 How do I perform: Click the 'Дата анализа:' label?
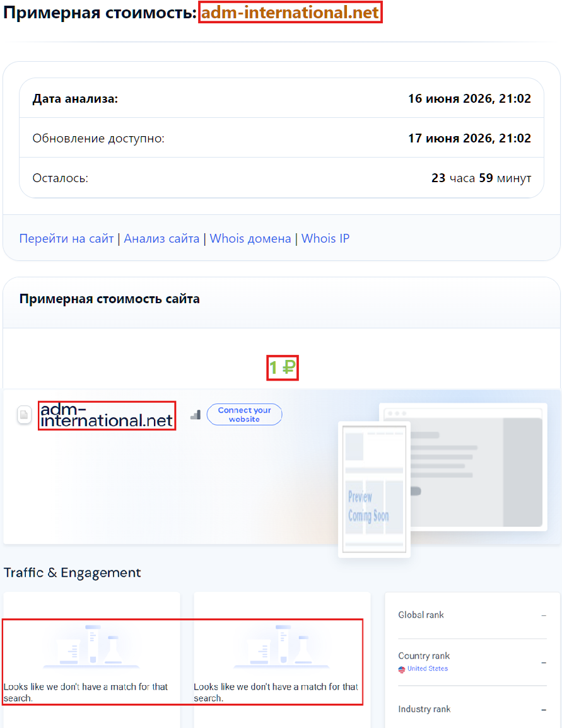75,98
